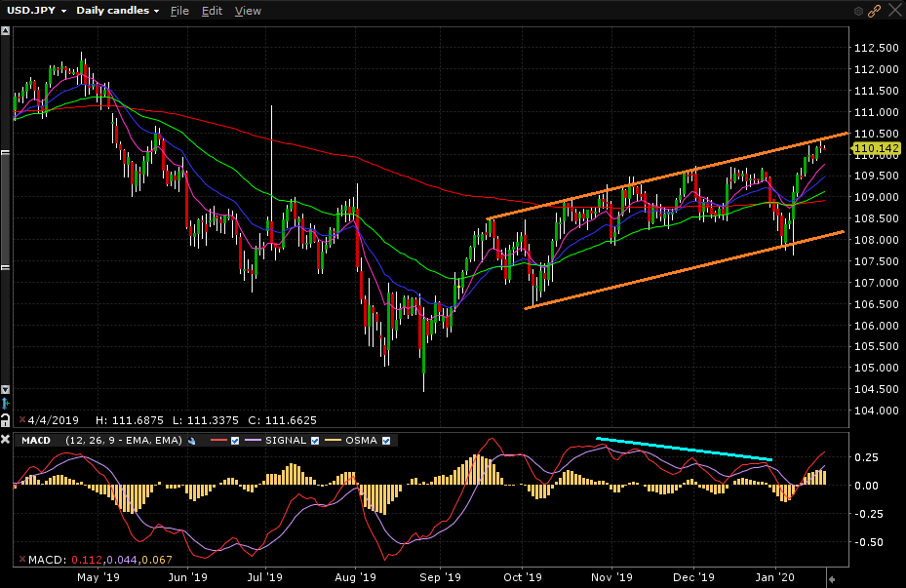Viewport: 906px width, 588px height.
Task: Click the red MACD line color swatch
Action: pyautogui.click(x=219, y=441)
